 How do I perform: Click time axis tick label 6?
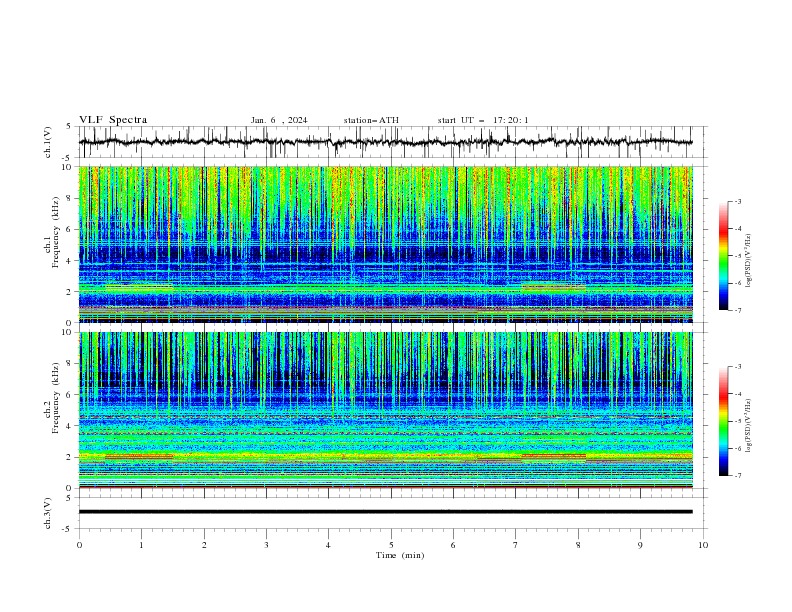pos(453,545)
